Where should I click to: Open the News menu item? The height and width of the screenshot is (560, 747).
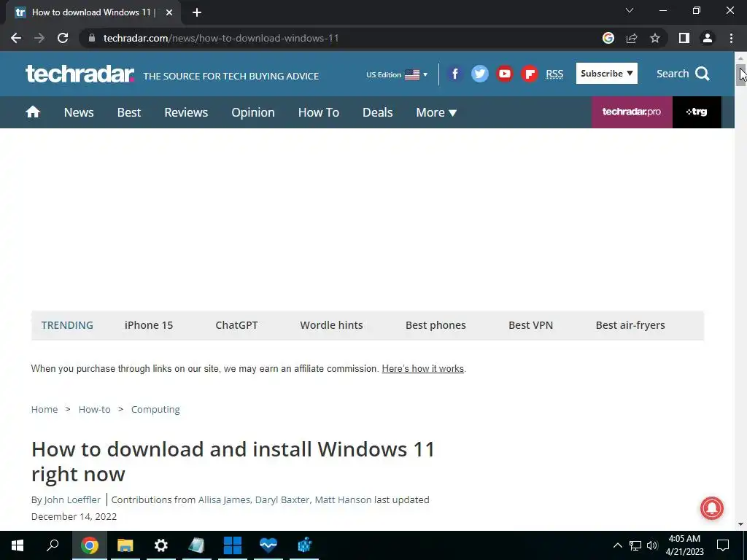pos(79,112)
